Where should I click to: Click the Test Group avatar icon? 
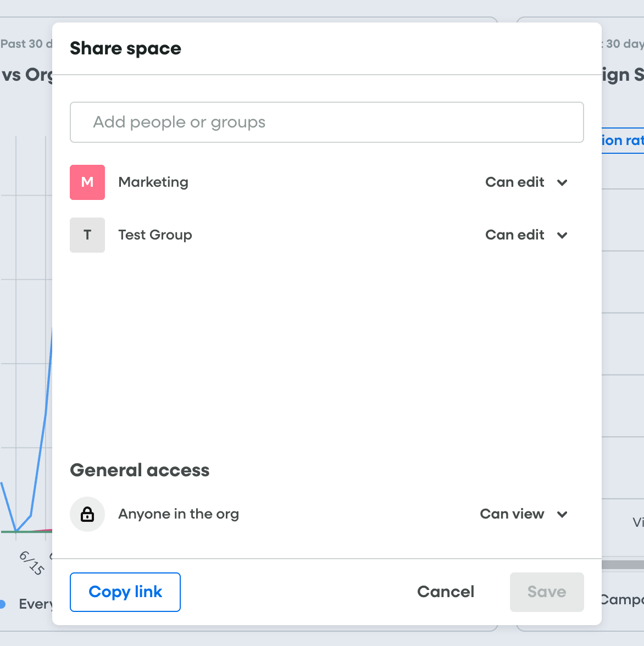87,235
